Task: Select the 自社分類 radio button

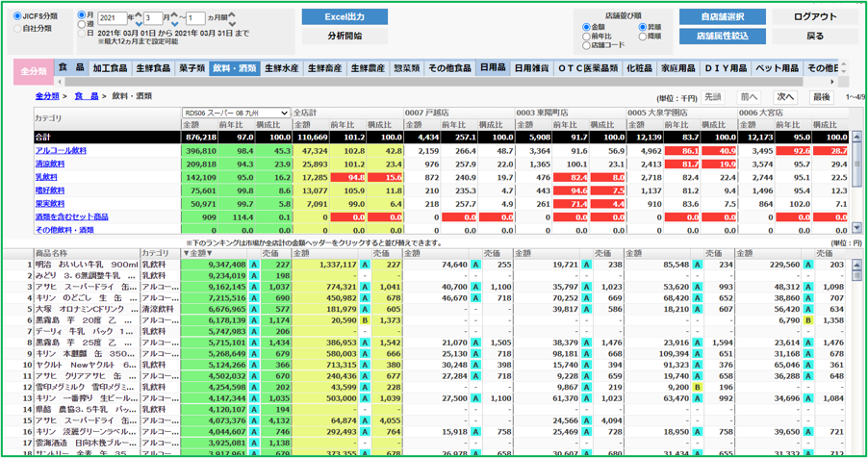Action: coord(17,28)
